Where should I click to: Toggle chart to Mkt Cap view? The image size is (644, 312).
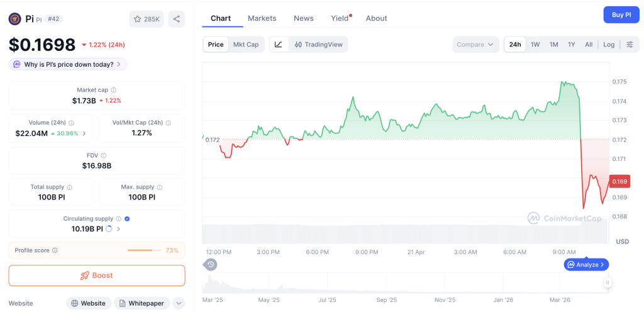(x=246, y=45)
